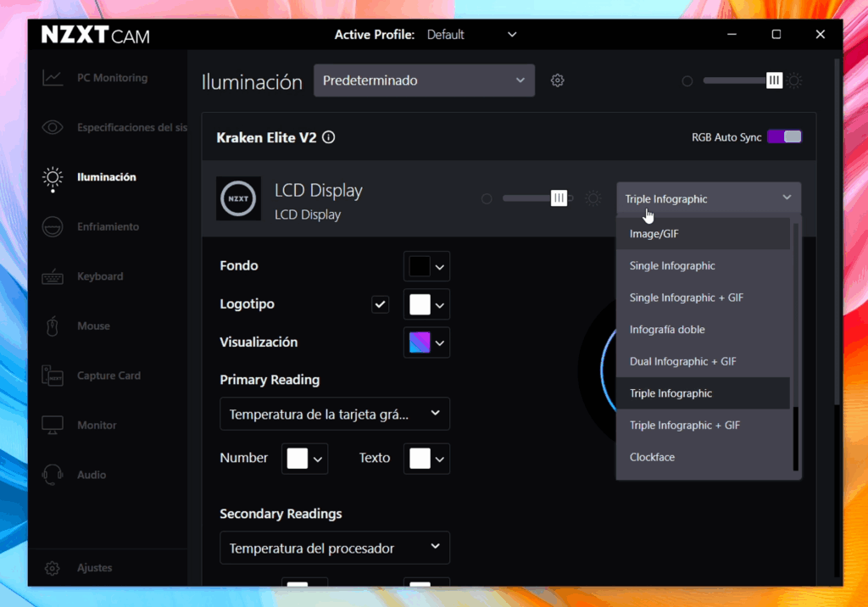868x607 pixels.
Task: Select Image/GIF display mode
Action: click(703, 234)
